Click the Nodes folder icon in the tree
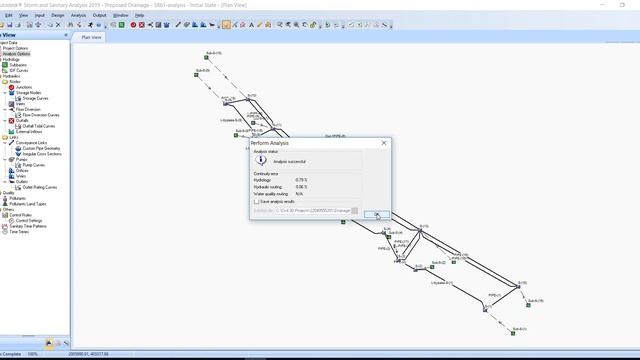Viewport: 640px width, 360px height. [x=5, y=82]
